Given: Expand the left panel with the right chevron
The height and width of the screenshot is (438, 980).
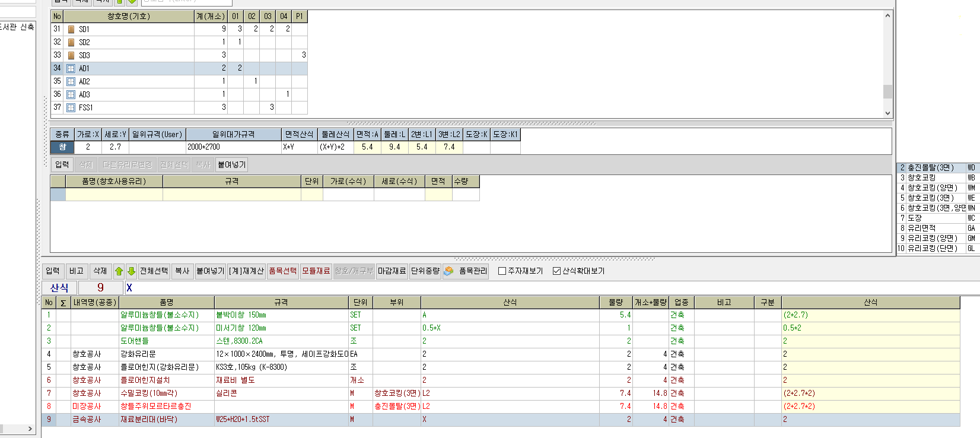Looking at the screenshot, I should coord(30,429).
